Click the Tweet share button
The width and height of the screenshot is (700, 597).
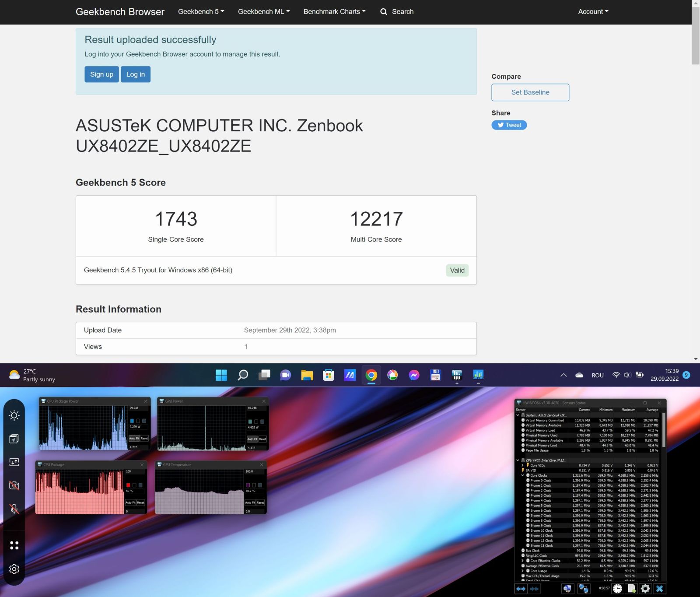509,125
